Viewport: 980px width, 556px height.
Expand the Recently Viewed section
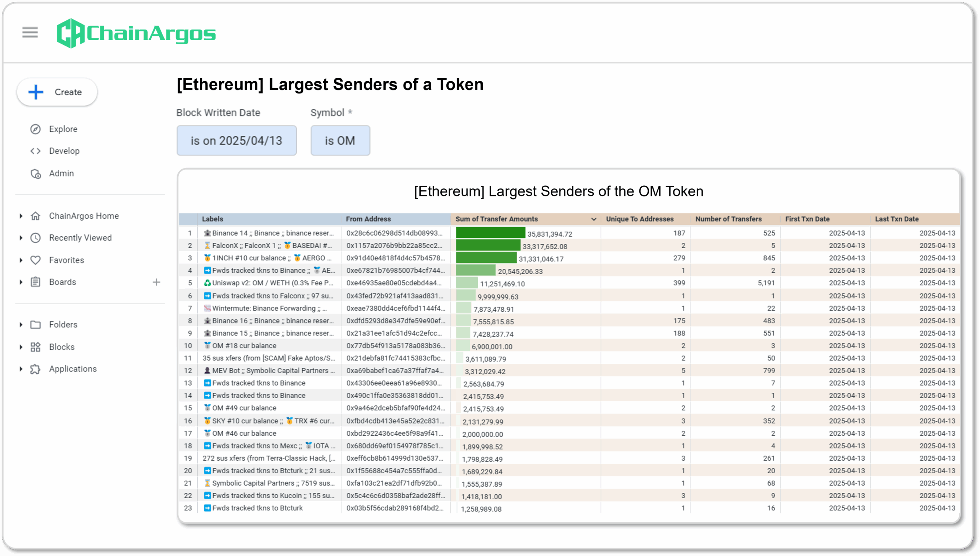tap(21, 238)
